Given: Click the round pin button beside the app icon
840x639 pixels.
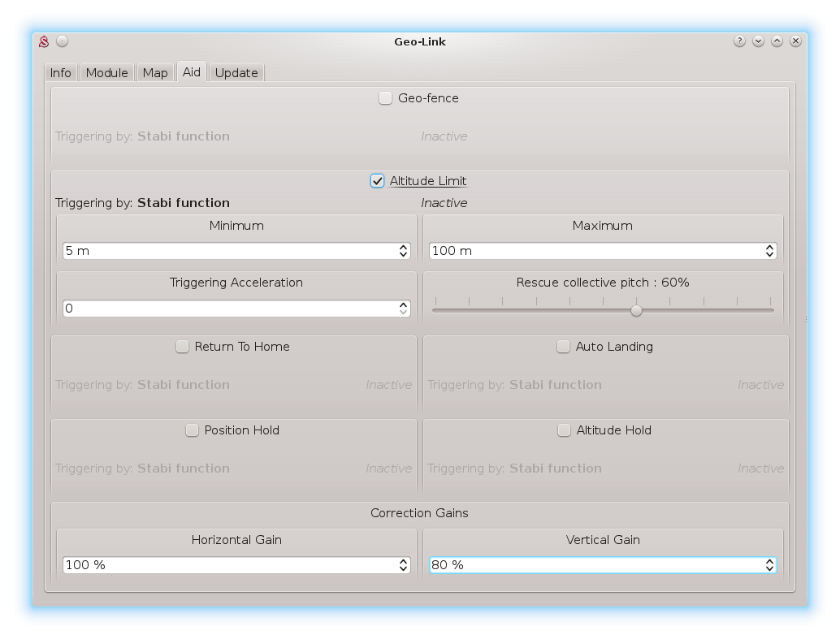Looking at the screenshot, I should tap(63, 41).
